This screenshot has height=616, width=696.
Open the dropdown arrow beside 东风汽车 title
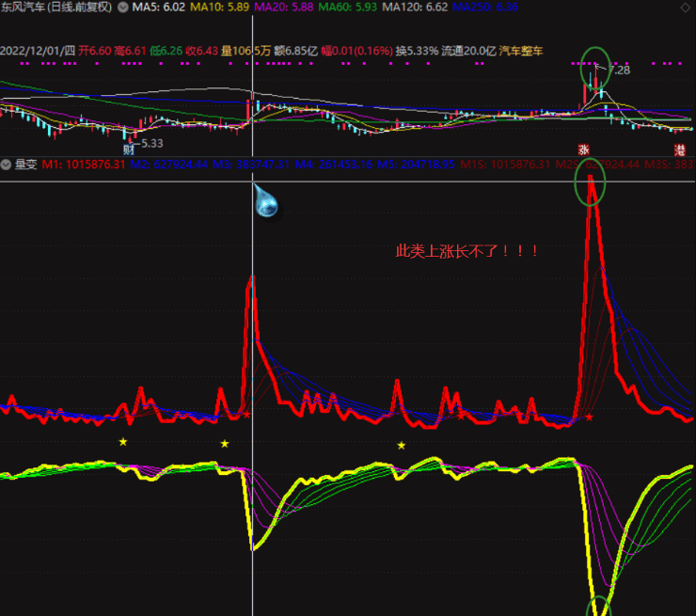(x=123, y=8)
